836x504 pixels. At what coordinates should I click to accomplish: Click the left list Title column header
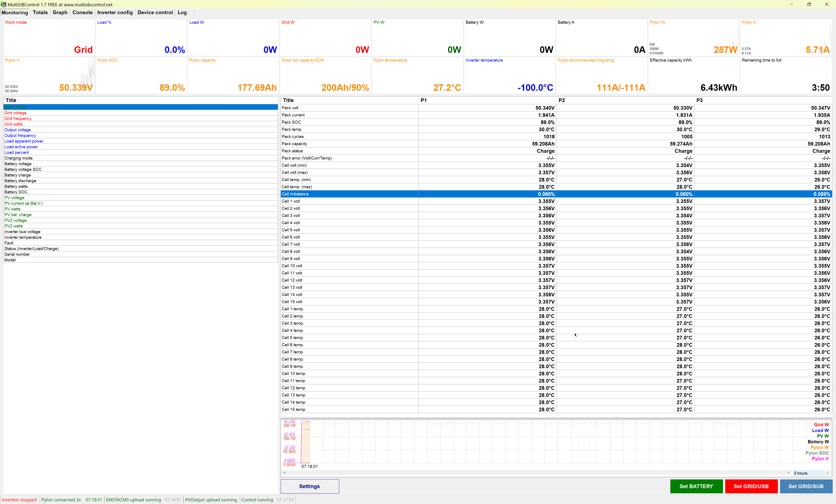click(140, 100)
